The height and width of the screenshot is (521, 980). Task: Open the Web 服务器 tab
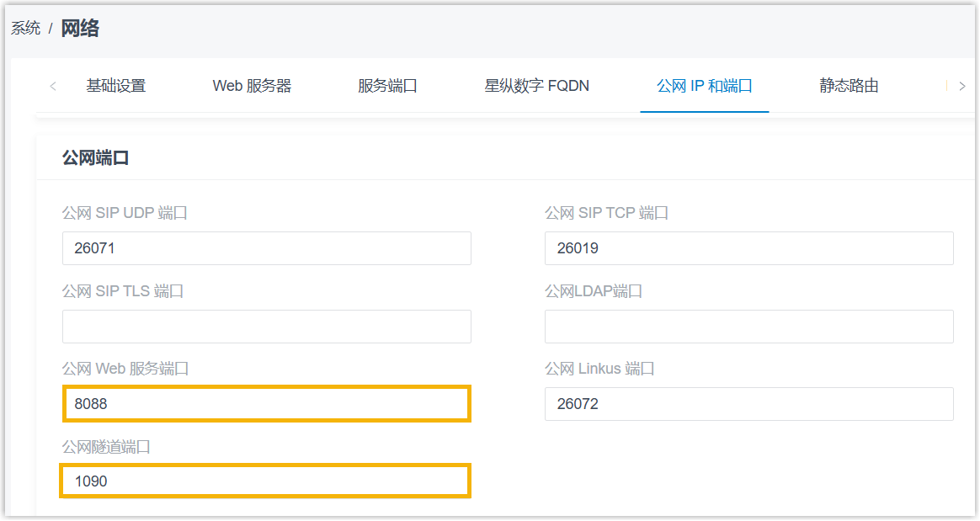(x=252, y=86)
